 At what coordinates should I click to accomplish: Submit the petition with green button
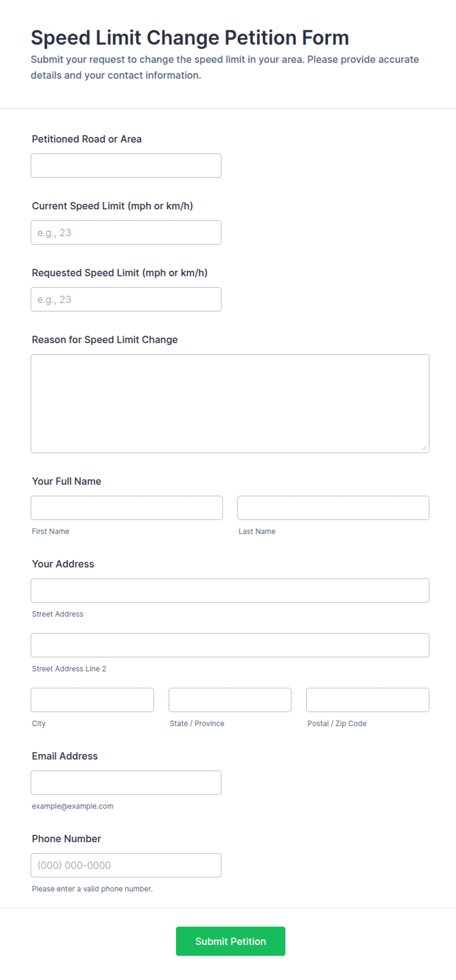[x=230, y=941]
